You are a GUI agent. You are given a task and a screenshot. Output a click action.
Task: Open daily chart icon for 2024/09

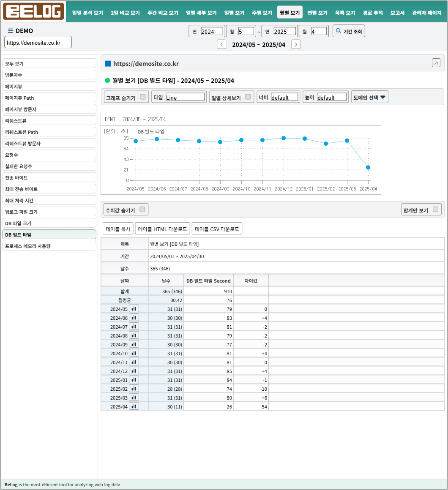click(x=134, y=344)
